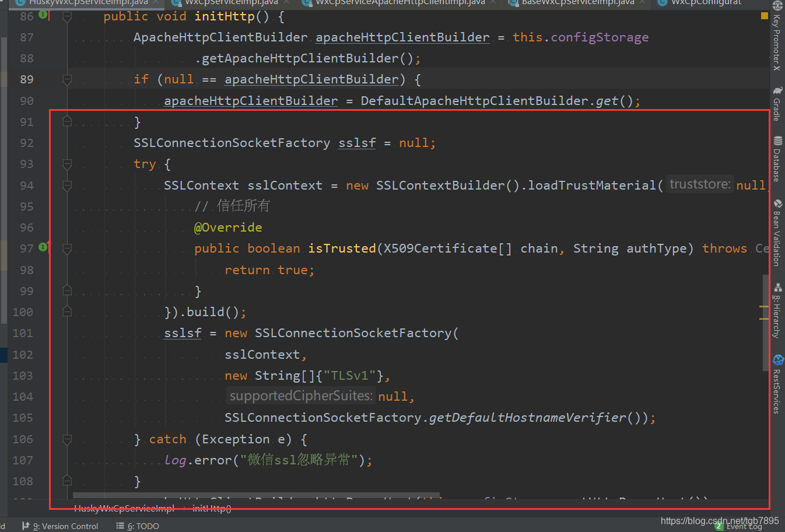Open the Key Promoter X tool window
This screenshot has height=532, width=785.
click(777, 36)
